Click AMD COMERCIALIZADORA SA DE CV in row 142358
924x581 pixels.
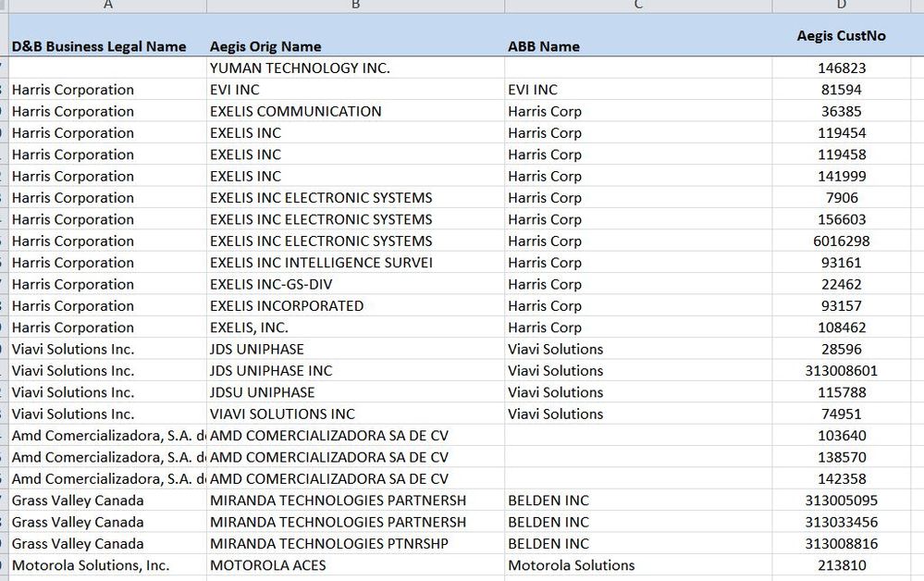(x=355, y=478)
